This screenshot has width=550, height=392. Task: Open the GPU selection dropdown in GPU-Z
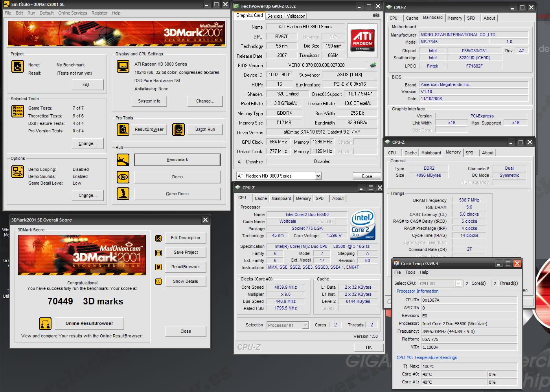coord(318,176)
